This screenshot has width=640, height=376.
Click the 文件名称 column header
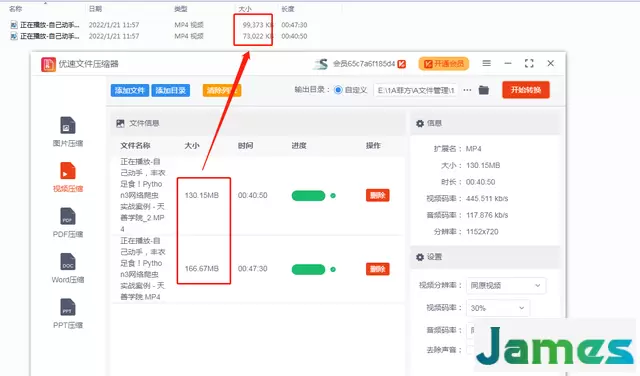coord(135,146)
